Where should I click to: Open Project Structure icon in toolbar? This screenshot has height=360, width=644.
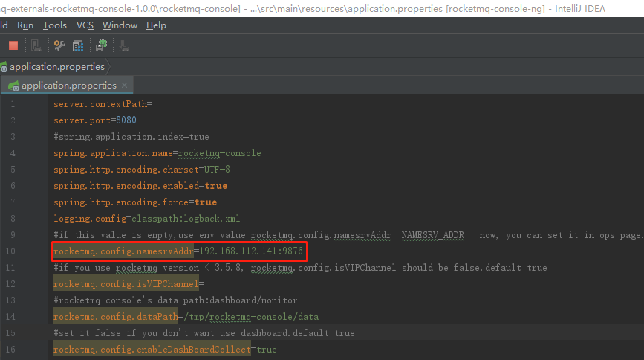coord(78,45)
